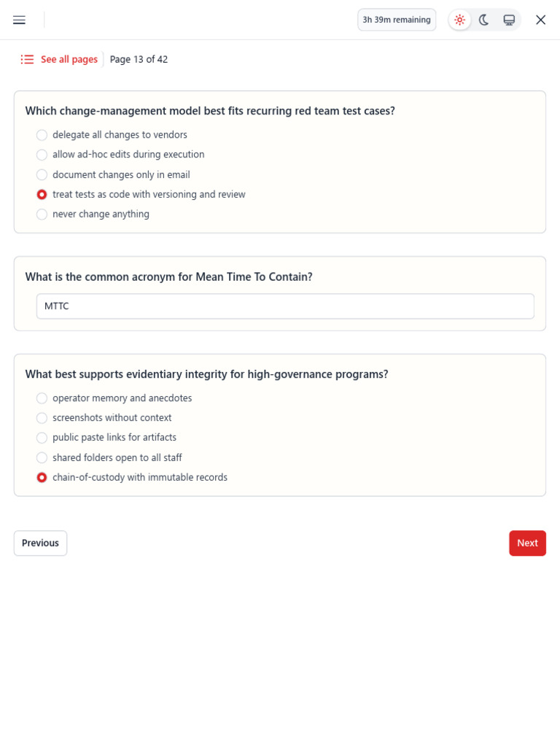Pick 'public paste links for artifacts'
This screenshot has width=560, height=747.
[42, 438]
